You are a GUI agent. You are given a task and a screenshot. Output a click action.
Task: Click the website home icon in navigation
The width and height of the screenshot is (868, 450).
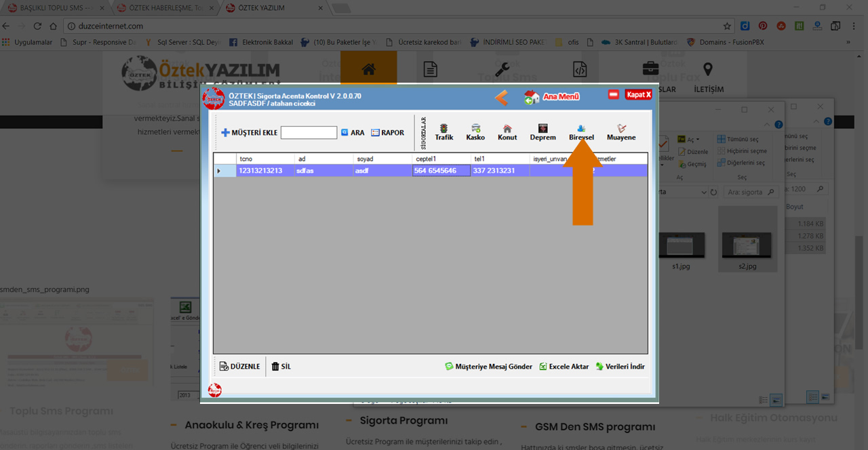[368, 69]
